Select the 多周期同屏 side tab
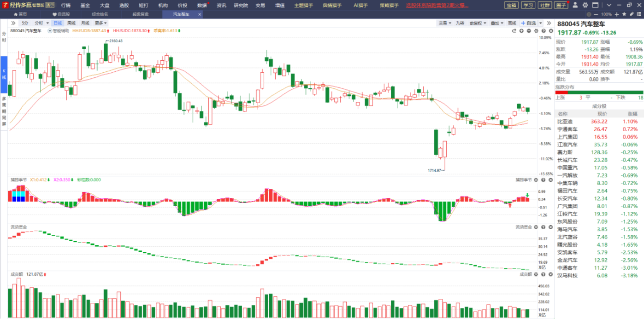This screenshot has width=644, height=319. (4, 111)
